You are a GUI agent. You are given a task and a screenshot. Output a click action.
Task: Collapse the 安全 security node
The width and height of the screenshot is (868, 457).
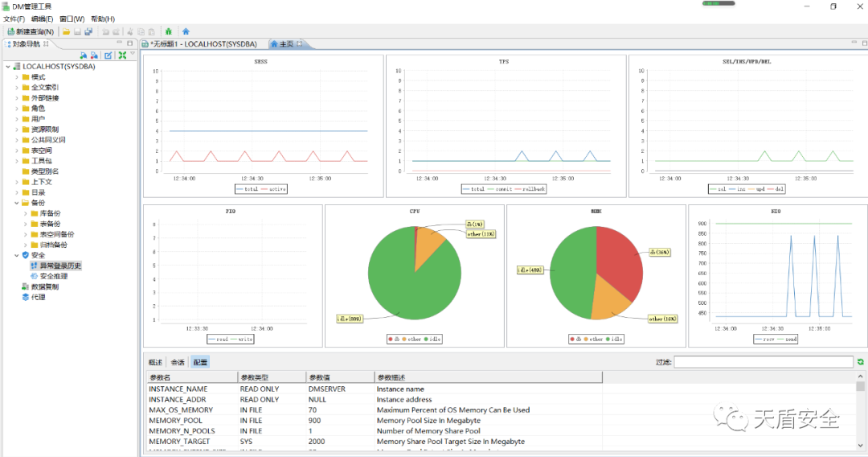tap(16, 255)
